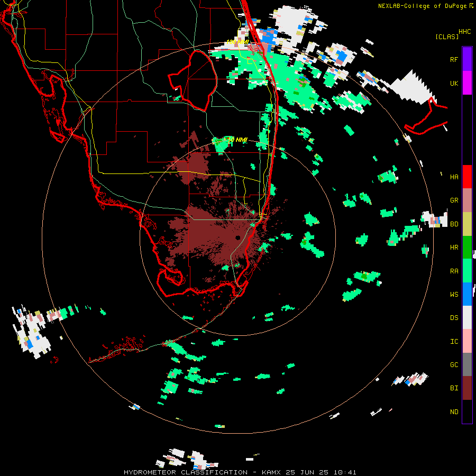Click the UK legend label text
The image size is (476, 476).
[454, 84]
